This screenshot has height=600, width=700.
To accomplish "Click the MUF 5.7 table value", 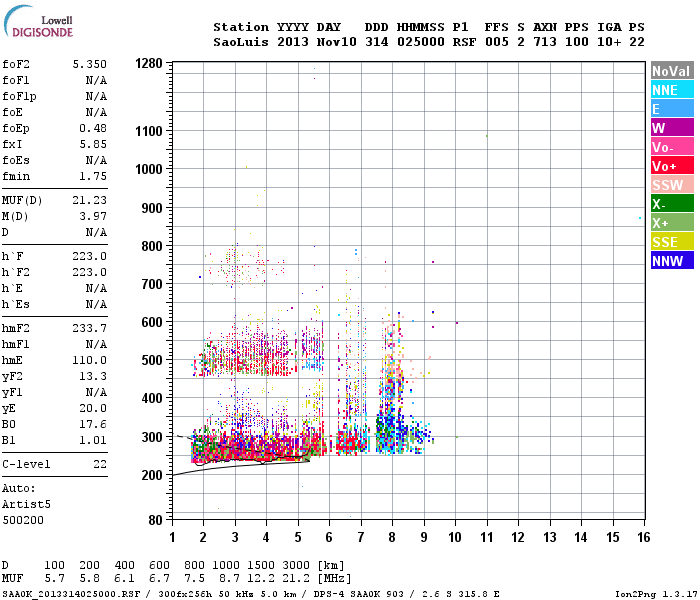I will [x=54, y=578].
